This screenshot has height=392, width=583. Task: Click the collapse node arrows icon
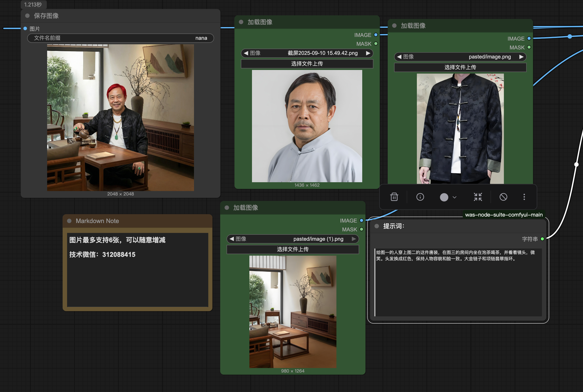(478, 197)
